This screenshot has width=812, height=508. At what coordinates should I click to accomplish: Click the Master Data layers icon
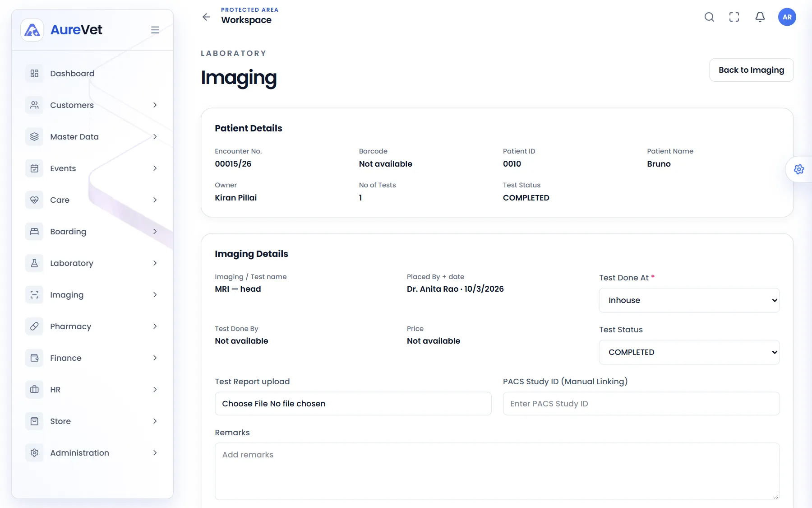coord(34,137)
